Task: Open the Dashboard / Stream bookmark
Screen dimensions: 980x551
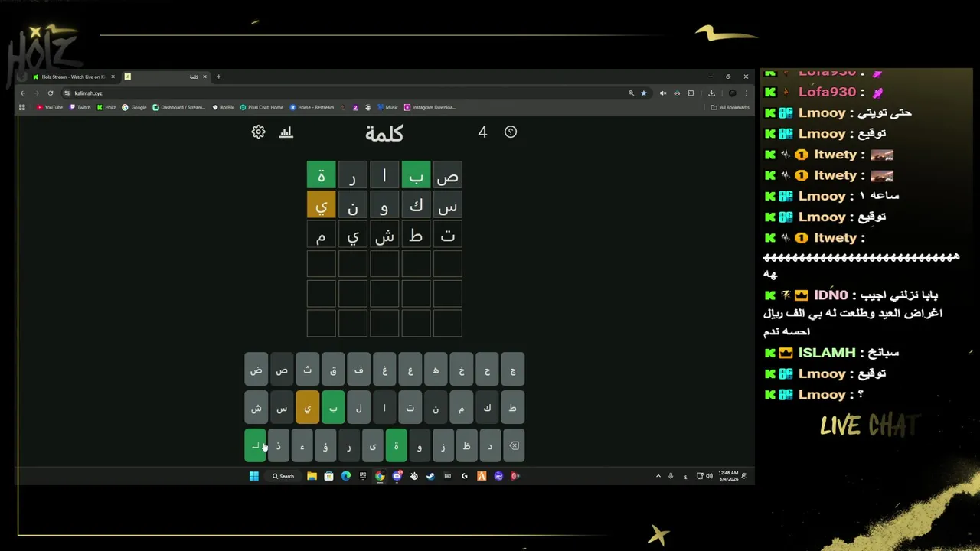Action: (179, 107)
